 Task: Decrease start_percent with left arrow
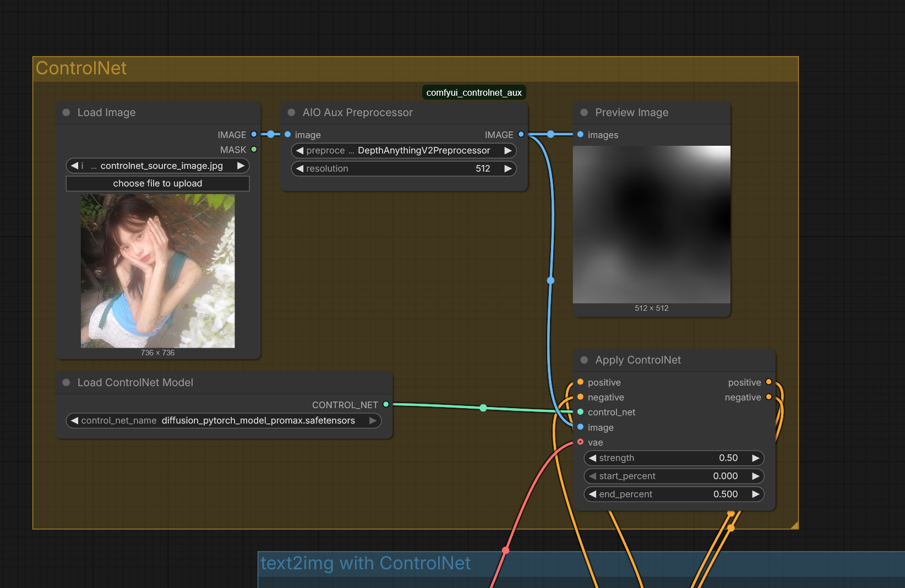pyautogui.click(x=592, y=476)
